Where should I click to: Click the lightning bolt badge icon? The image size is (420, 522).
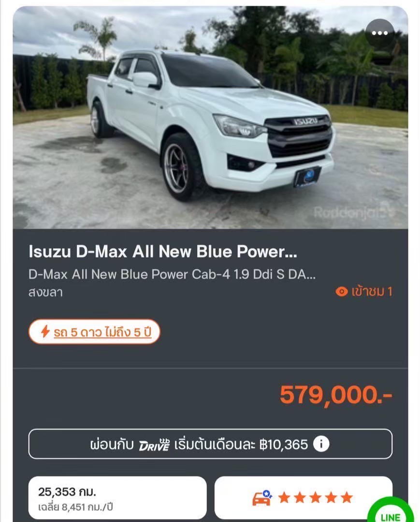coord(45,331)
